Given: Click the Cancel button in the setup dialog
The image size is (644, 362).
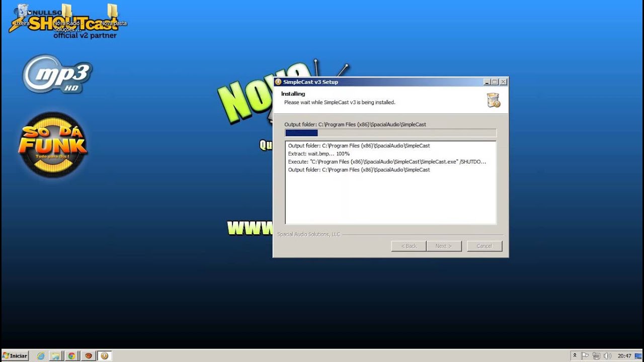Looking at the screenshot, I should pyautogui.click(x=485, y=246).
